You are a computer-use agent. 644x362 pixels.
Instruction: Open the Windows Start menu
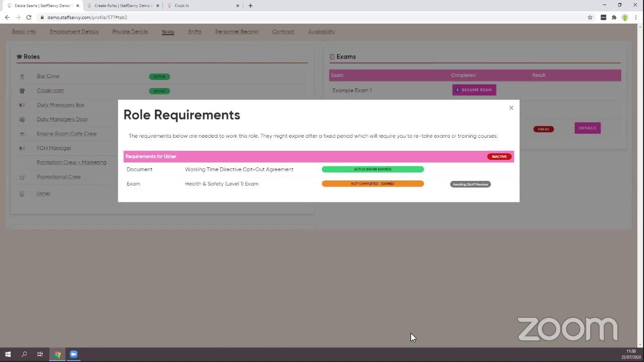pyautogui.click(x=8, y=354)
